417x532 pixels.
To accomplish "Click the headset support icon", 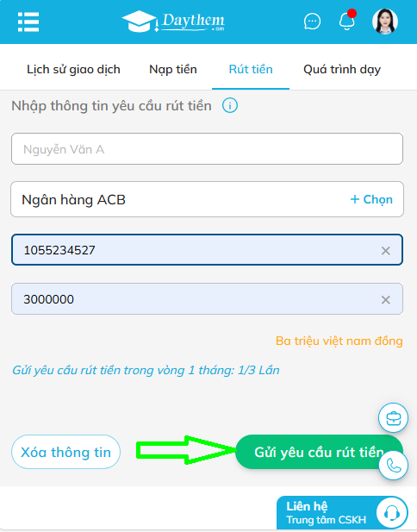I will (x=392, y=513).
